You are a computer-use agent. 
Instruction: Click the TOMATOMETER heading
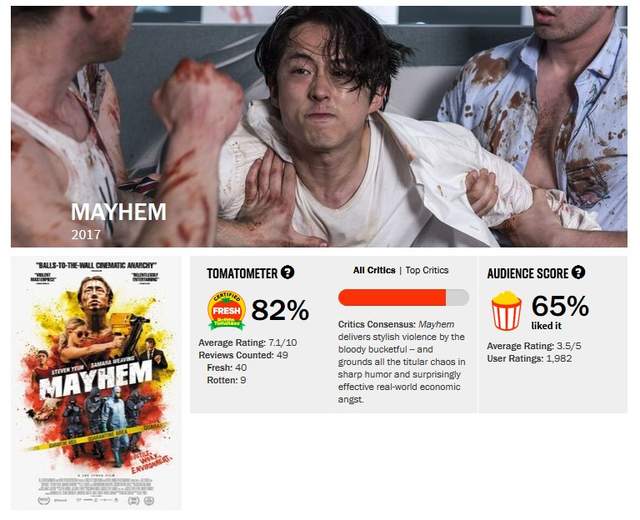pyautogui.click(x=242, y=273)
